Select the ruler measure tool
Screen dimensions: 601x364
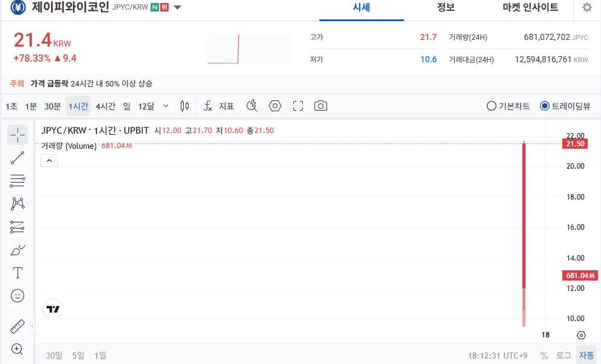[18, 327]
